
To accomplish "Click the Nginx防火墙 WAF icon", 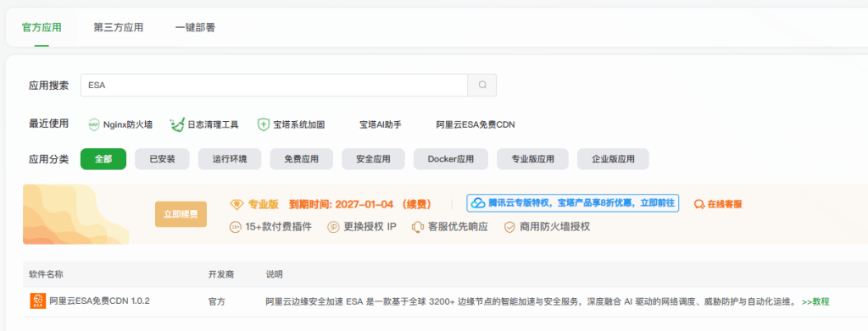I will [93, 125].
